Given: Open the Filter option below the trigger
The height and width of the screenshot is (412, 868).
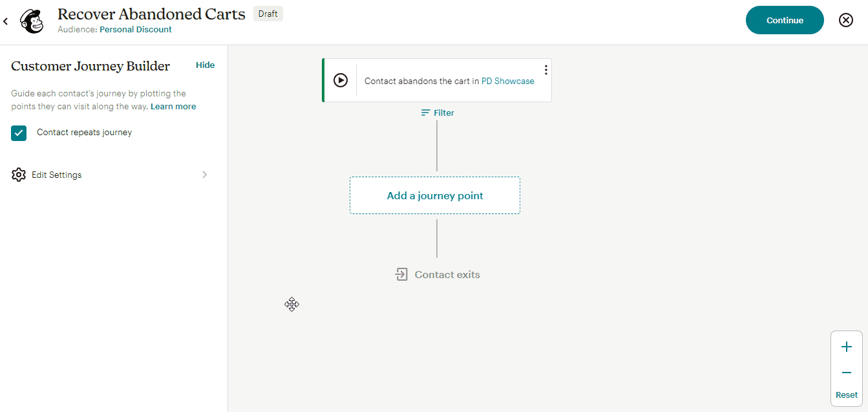Looking at the screenshot, I should (438, 113).
